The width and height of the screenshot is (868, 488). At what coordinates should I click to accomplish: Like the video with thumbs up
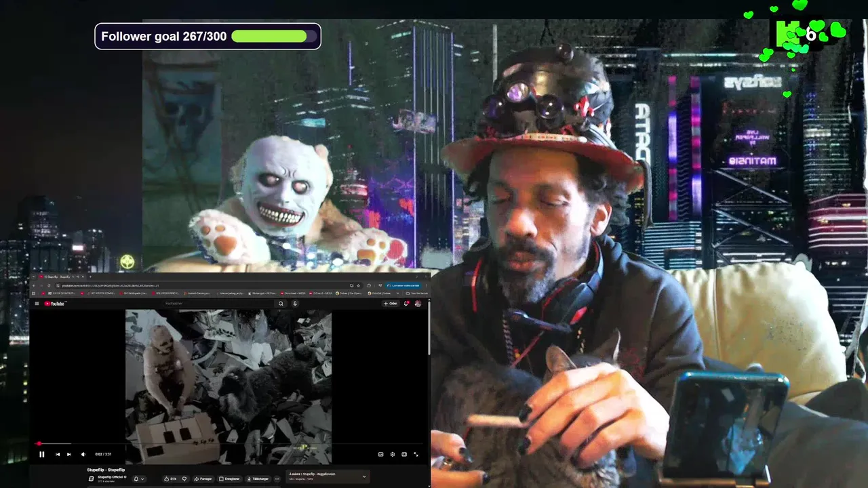coord(170,479)
